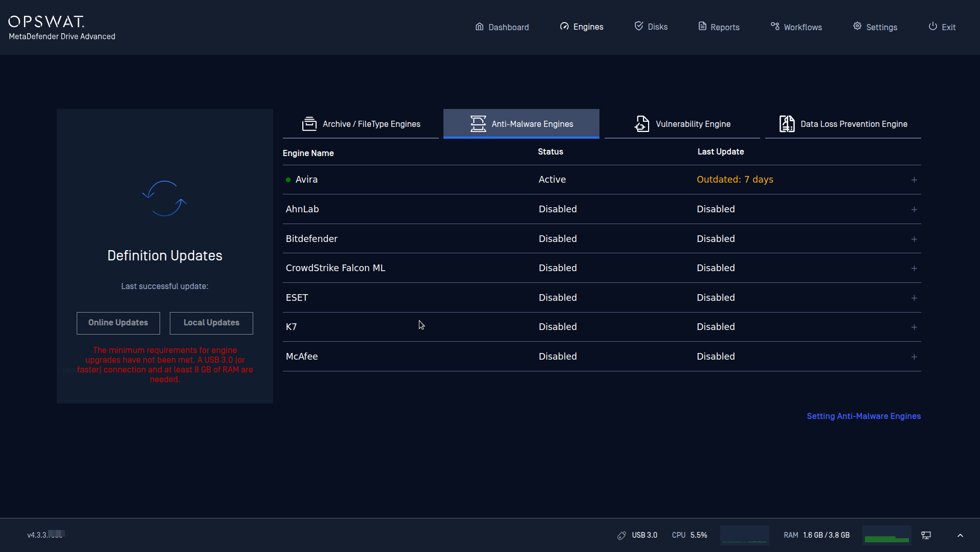Switch to Archive / FileType Engines tab
Screen dimensions: 980x552
tap(361, 124)
